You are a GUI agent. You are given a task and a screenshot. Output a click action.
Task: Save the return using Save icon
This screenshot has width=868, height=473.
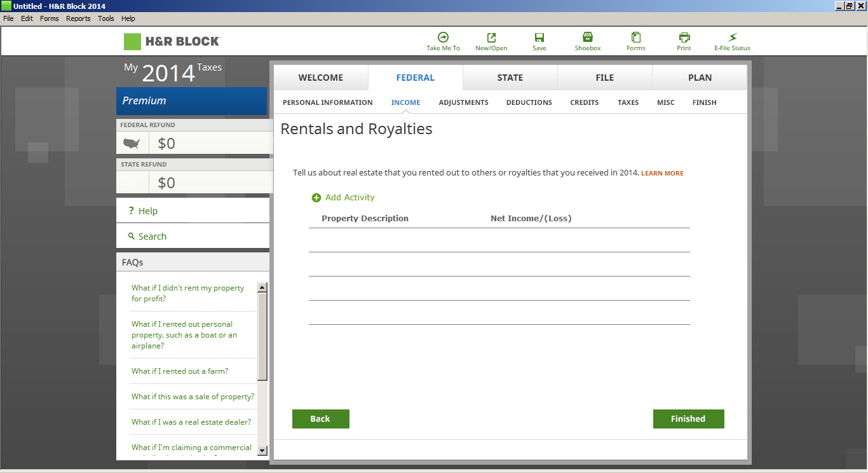click(x=539, y=38)
